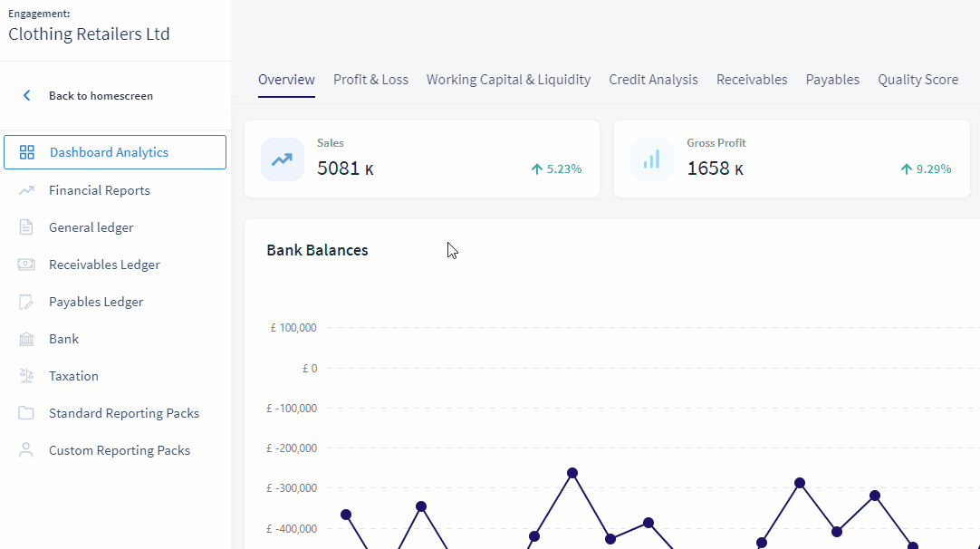Open the Receivables Ledger page
The height and width of the screenshot is (549, 980).
(x=104, y=265)
